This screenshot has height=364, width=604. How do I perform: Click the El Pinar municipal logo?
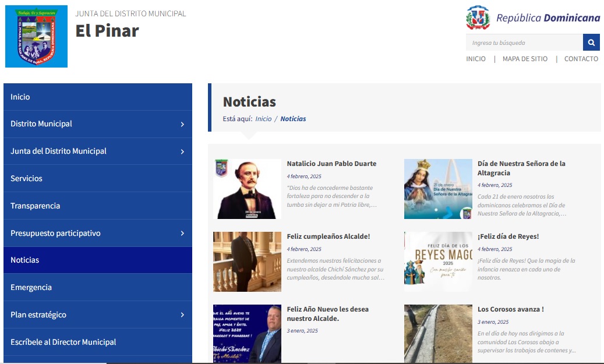(36, 36)
